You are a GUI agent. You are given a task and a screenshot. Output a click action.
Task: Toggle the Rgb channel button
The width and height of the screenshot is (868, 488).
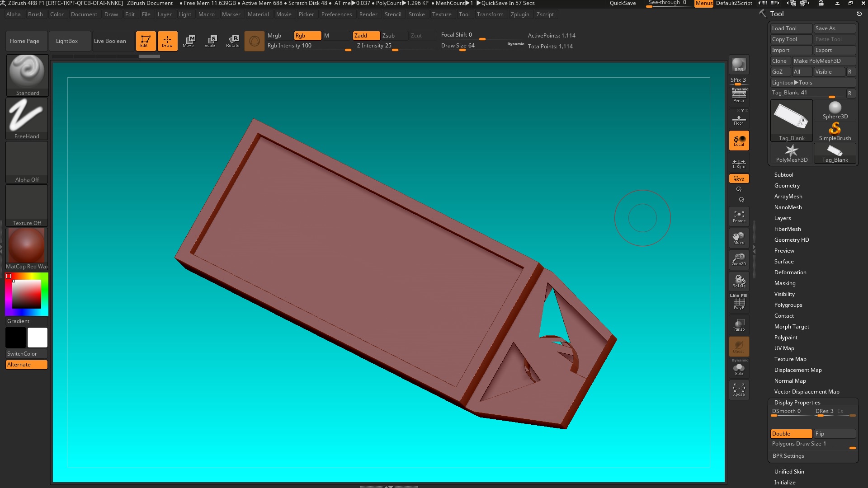coord(307,36)
